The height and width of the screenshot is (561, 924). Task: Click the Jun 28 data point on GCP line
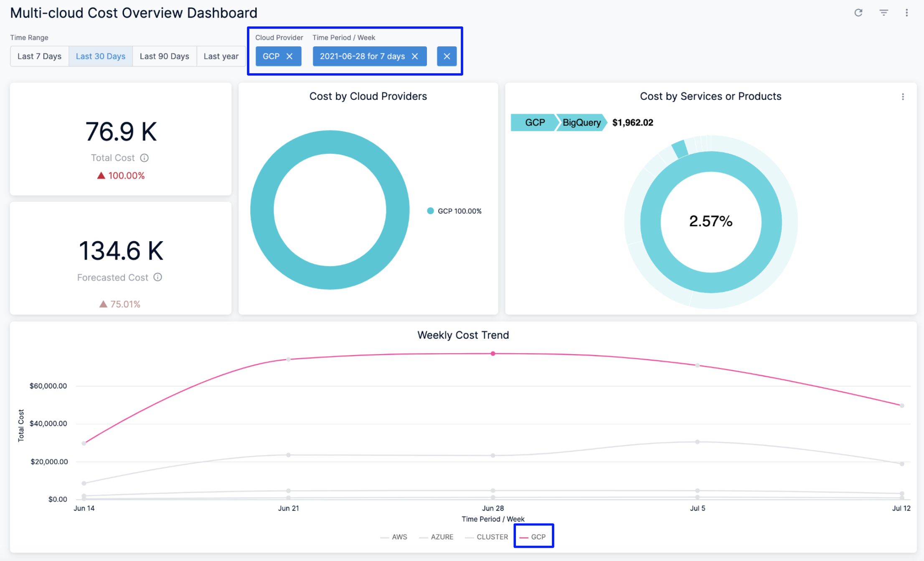[x=493, y=354]
